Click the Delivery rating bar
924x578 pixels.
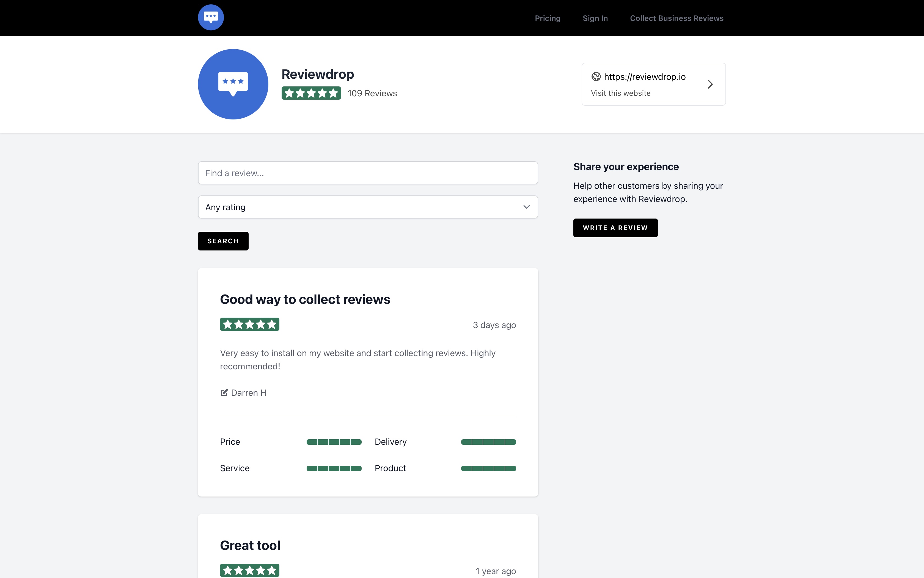(x=488, y=442)
